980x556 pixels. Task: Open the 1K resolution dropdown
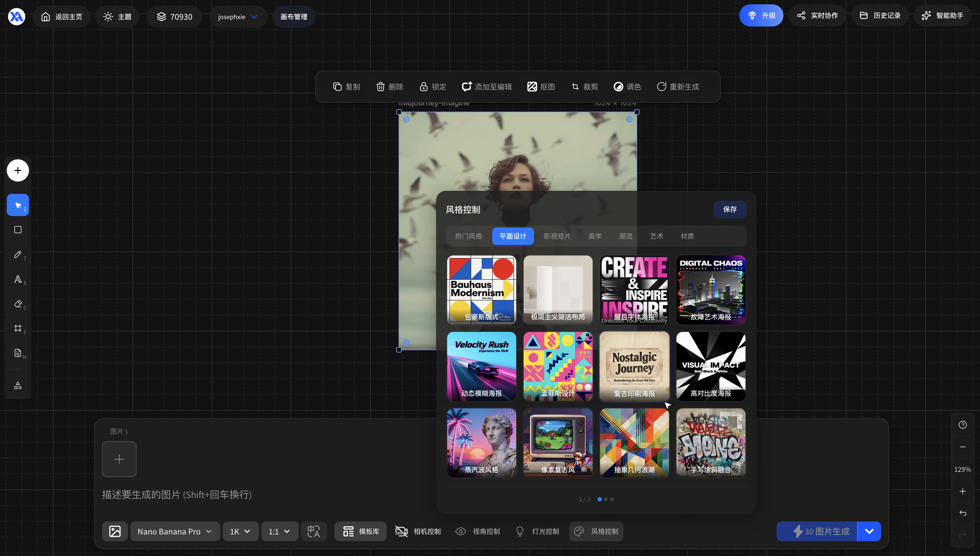240,531
